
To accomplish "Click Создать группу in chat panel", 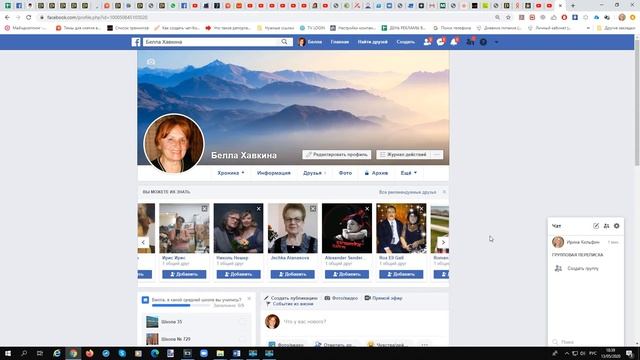I will coord(576,268).
